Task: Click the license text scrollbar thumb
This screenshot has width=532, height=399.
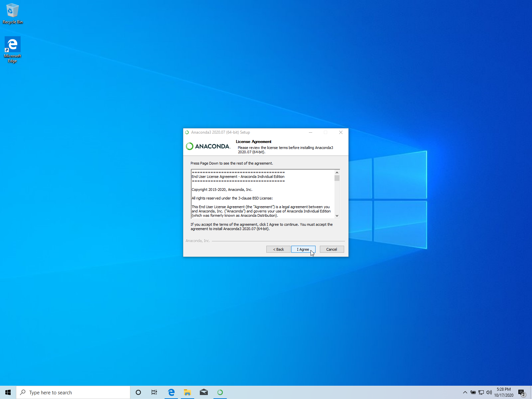Action: (337, 178)
